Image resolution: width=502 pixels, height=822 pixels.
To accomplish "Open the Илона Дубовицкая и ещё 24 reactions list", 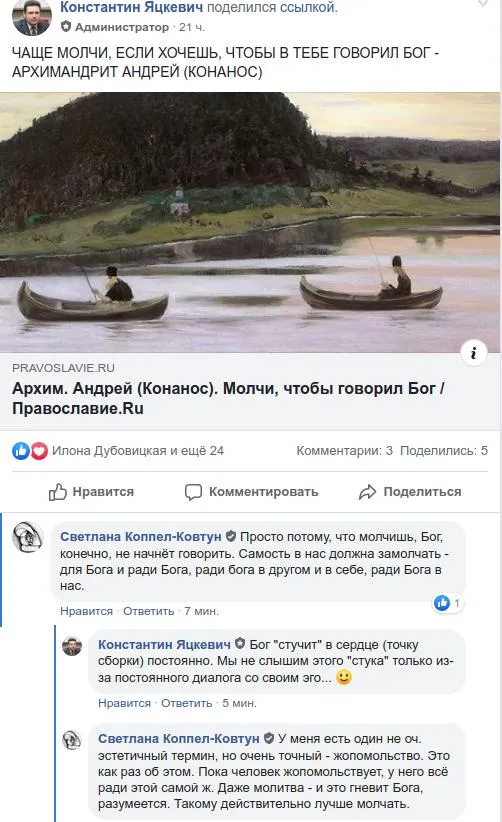I will [138, 451].
